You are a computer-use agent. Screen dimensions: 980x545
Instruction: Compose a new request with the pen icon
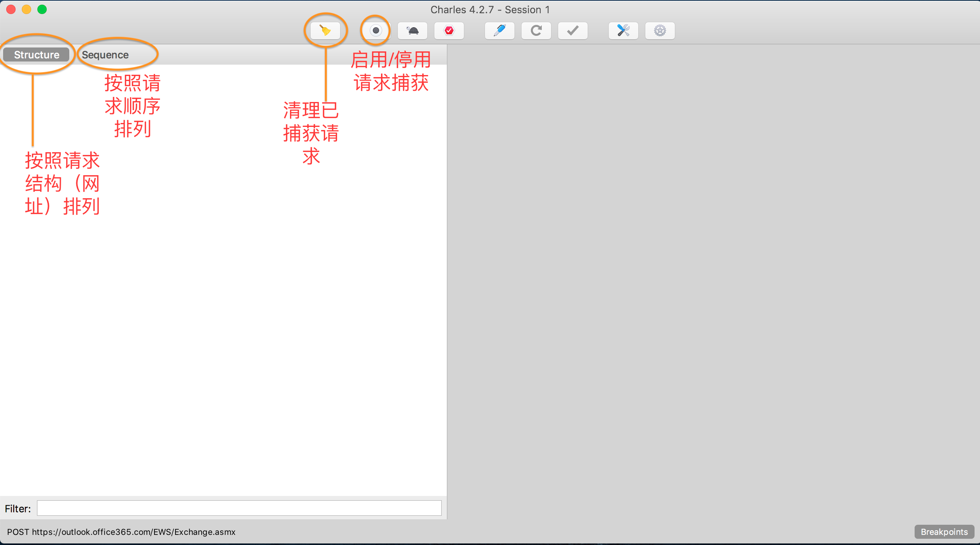pyautogui.click(x=499, y=30)
